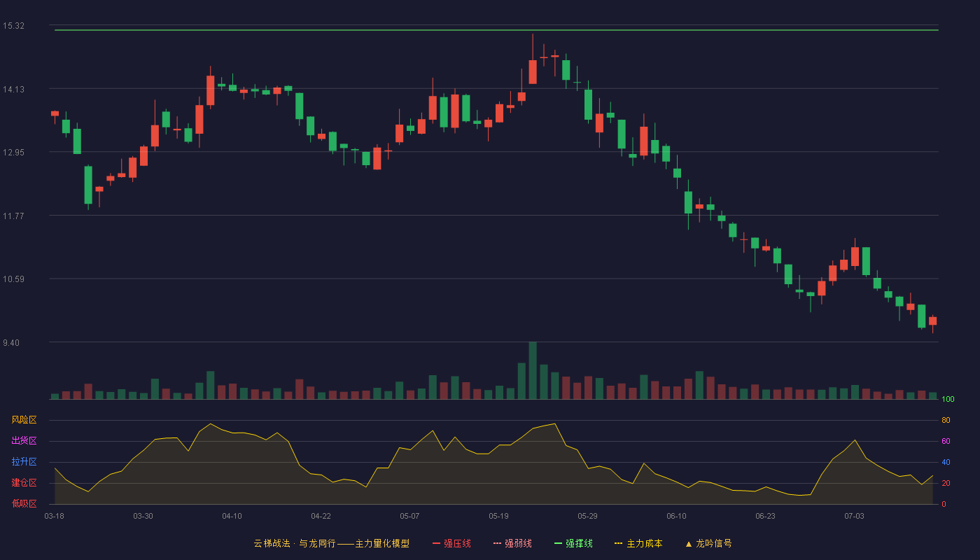Click the blue 40 indicator axis value
The width and height of the screenshot is (980, 560).
(x=946, y=462)
